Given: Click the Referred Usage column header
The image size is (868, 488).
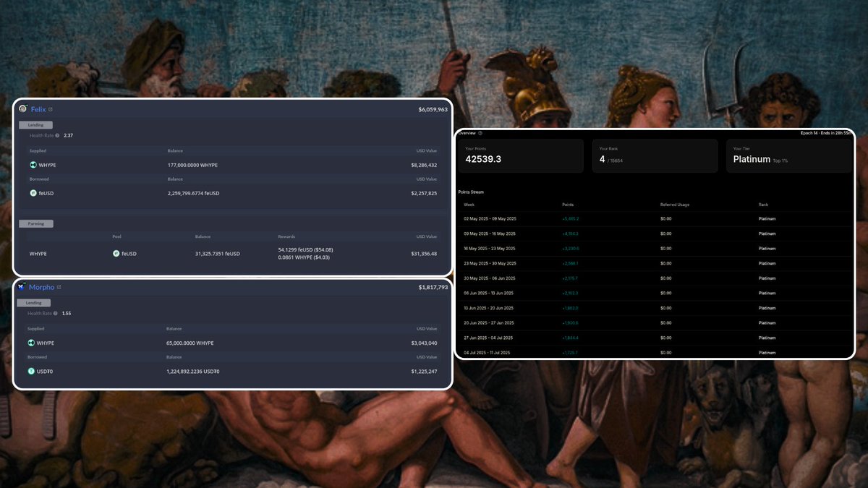Looking at the screenshot, I should tap(675, 205).
